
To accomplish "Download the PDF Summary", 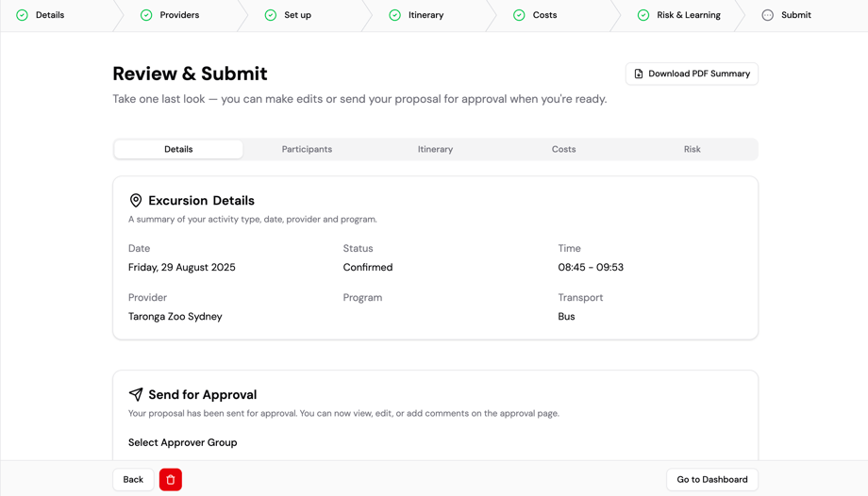I will pos(692,74).
